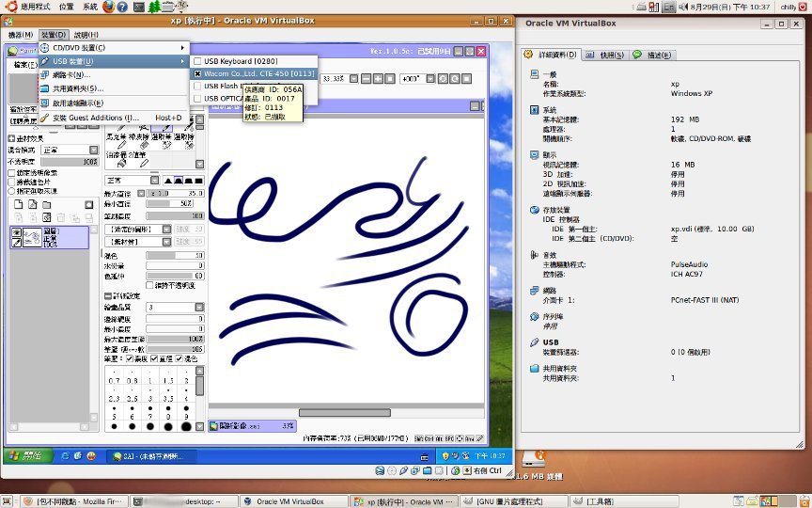Open the drawing quality dropdown showing 3
The height and width of the screenshot is (508, 812).
pos(175,308)
